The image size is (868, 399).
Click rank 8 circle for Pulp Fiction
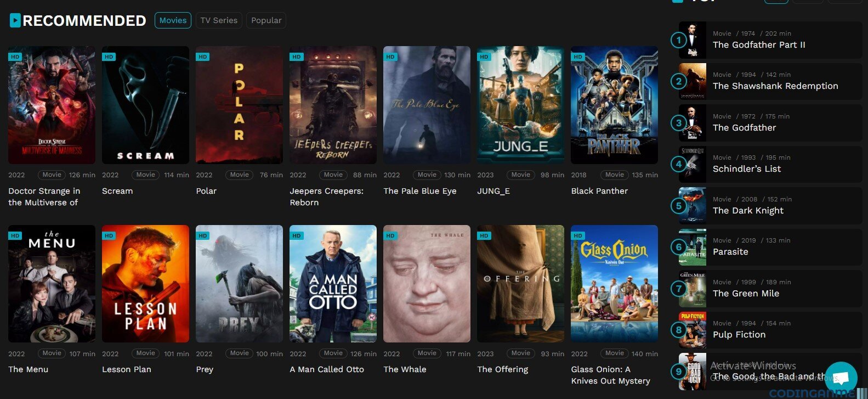pyautogui.click(x=679, y=330)
